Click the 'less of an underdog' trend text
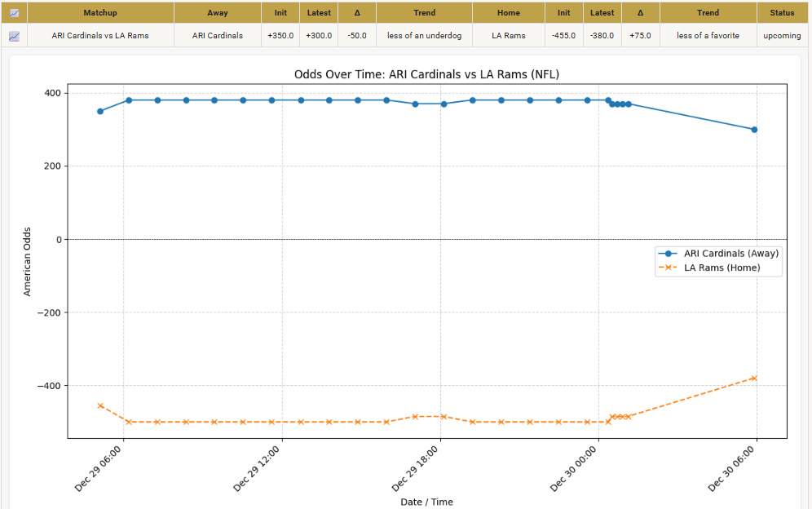 (x=424, y=35)
